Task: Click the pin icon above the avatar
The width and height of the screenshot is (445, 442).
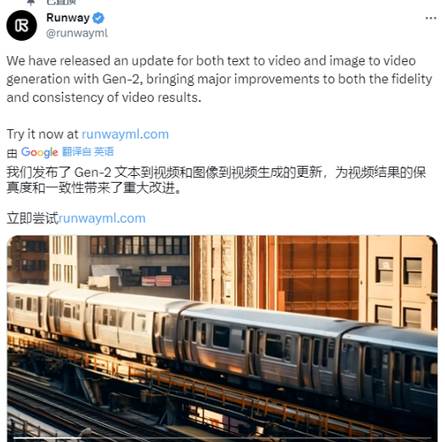Action: 31,2
